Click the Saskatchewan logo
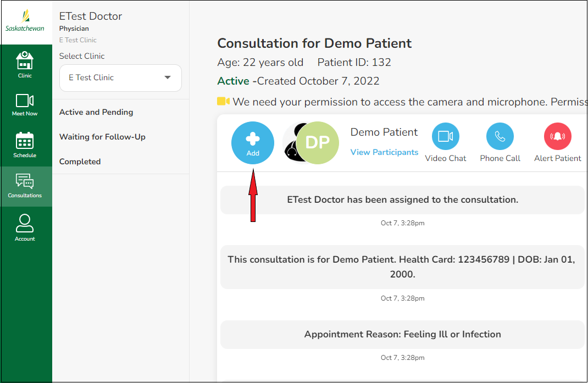The width and height of the screenshot is (588, 383). (25, 22)
